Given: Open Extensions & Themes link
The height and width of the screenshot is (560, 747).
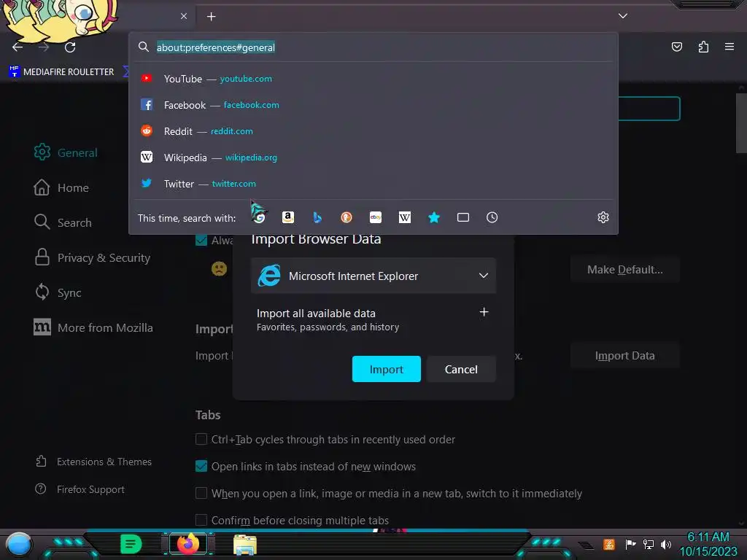Looking at the screenshot, I should tap(94, 462).
